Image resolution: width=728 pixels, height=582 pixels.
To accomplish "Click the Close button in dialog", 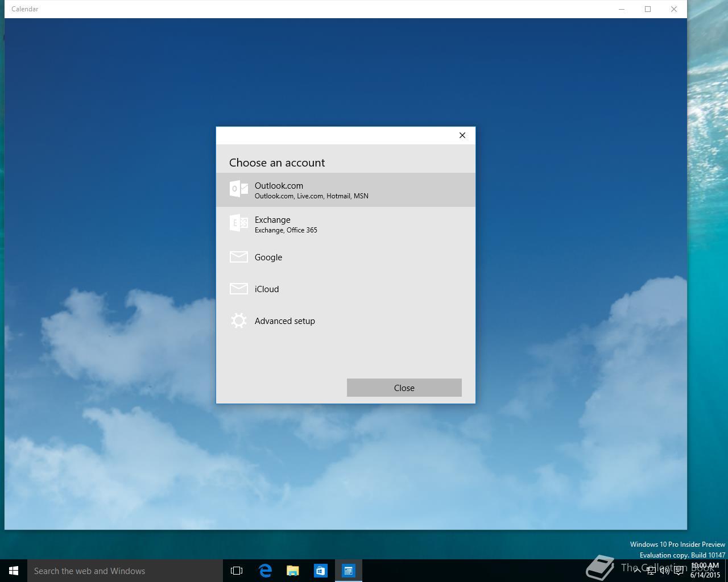I will coord(404,388).
